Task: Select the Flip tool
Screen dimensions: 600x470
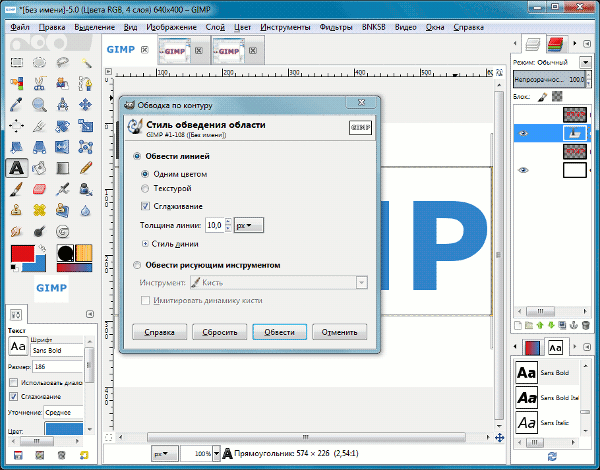Action: click(62, 147)
